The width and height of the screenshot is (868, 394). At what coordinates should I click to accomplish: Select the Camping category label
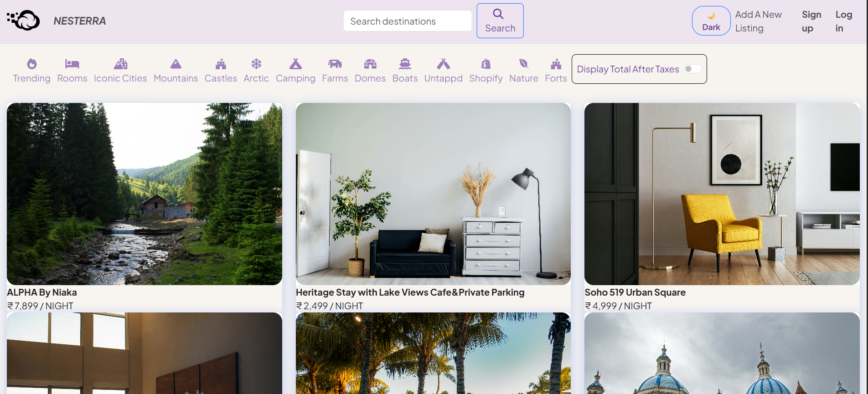[x=295, y=78]
